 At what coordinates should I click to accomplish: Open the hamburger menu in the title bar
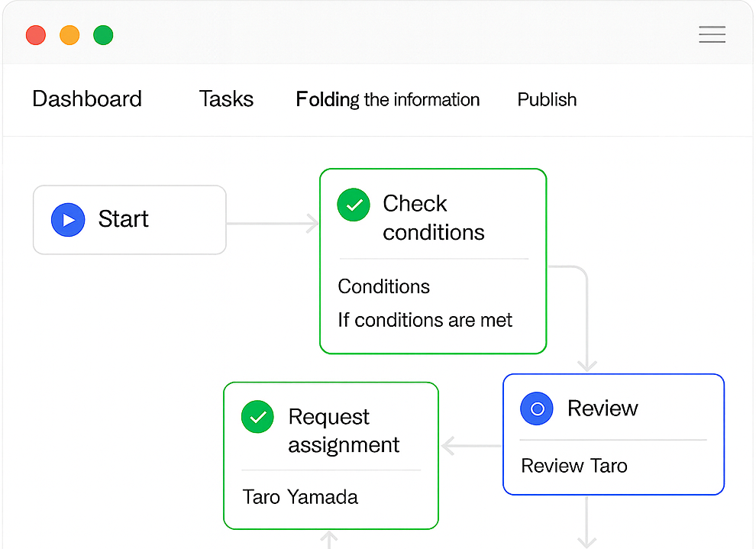(x=712, y=35)
